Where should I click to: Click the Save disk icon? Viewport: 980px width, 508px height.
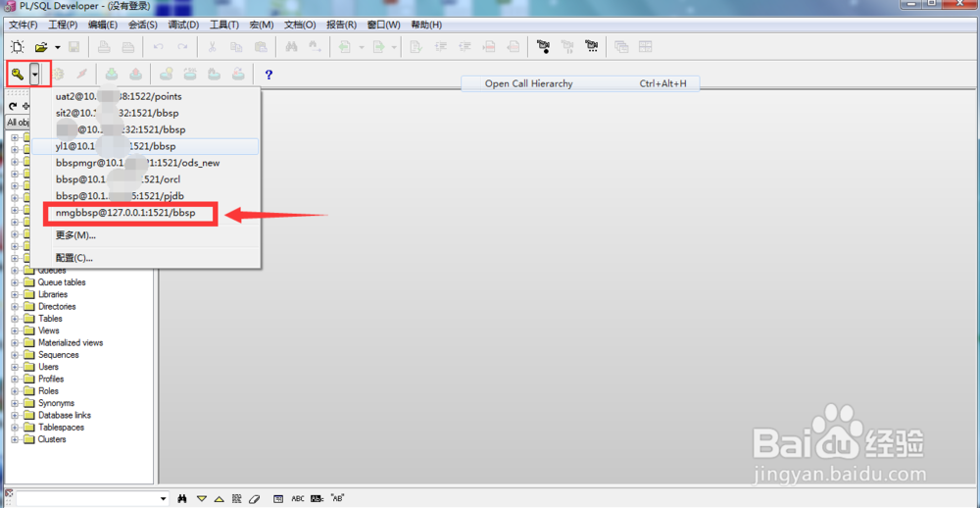point(73,47)
